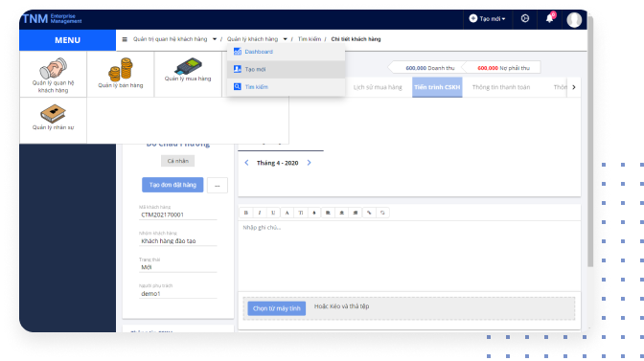644x361 pixels.
Task: Open Quản lý mua hàng module
Action: tap(188, 75)
